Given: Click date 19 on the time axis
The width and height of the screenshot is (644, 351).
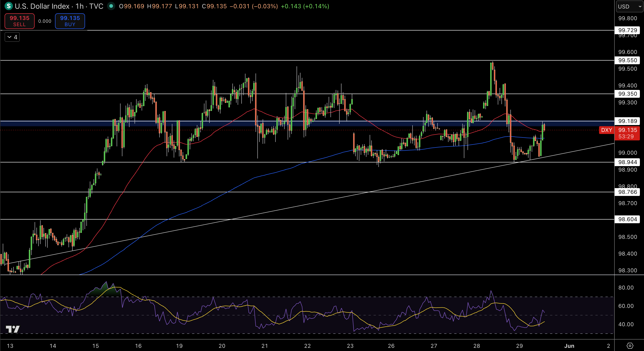Looking at the screenshot, I should (179, 346).
